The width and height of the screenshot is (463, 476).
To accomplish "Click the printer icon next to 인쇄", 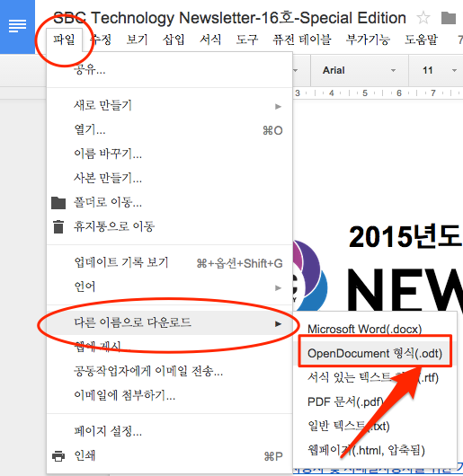I will (58, 456).
